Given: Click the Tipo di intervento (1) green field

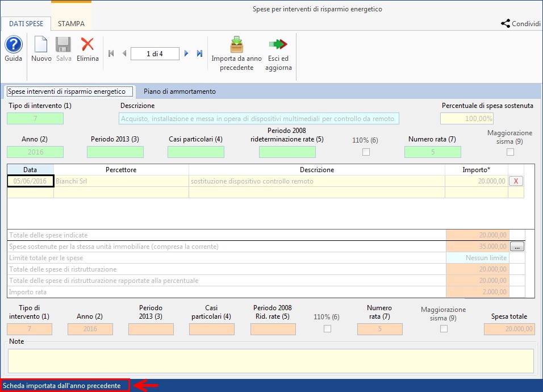Looking at the screenshot, I should pos(35,118).
